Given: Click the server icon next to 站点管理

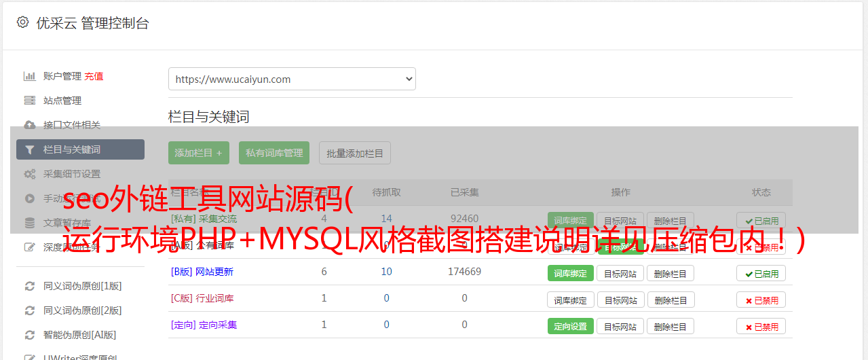Looking at the screenshot, I should click(30, 101).
